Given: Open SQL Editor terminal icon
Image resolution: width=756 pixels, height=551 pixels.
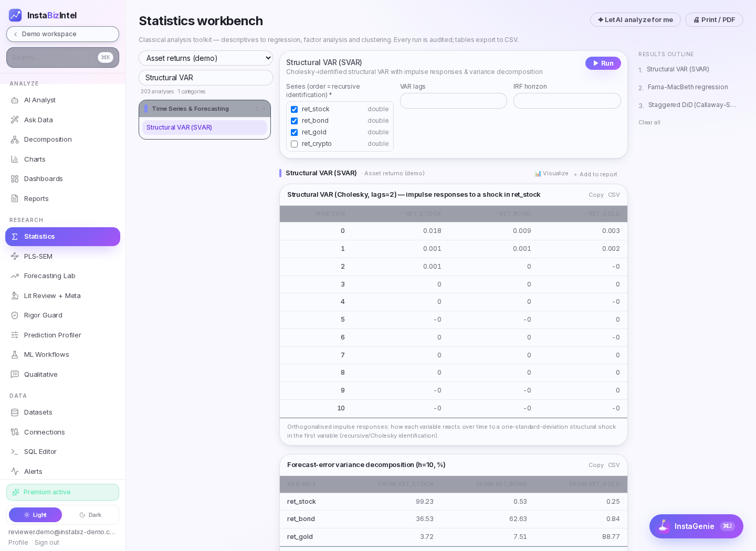Looking at the screenshot, I should tap(15, 452).
